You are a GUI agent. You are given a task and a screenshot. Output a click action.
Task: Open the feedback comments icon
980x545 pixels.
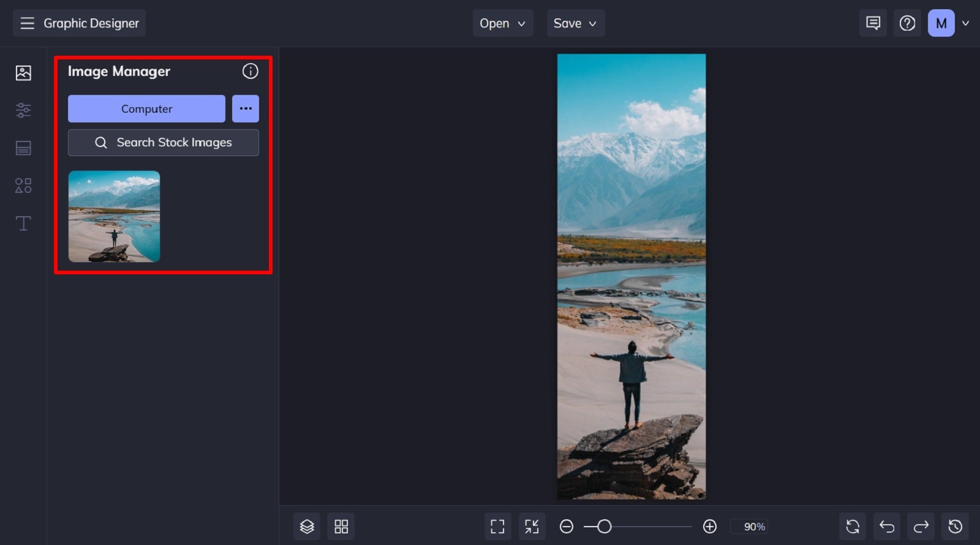(873, 23)
